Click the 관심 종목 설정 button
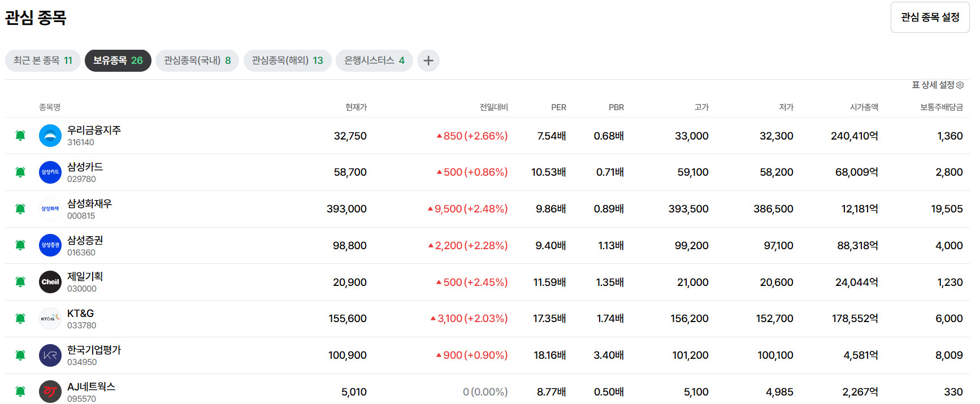This screenshot has height=404, width=980. tap(930, 18)
